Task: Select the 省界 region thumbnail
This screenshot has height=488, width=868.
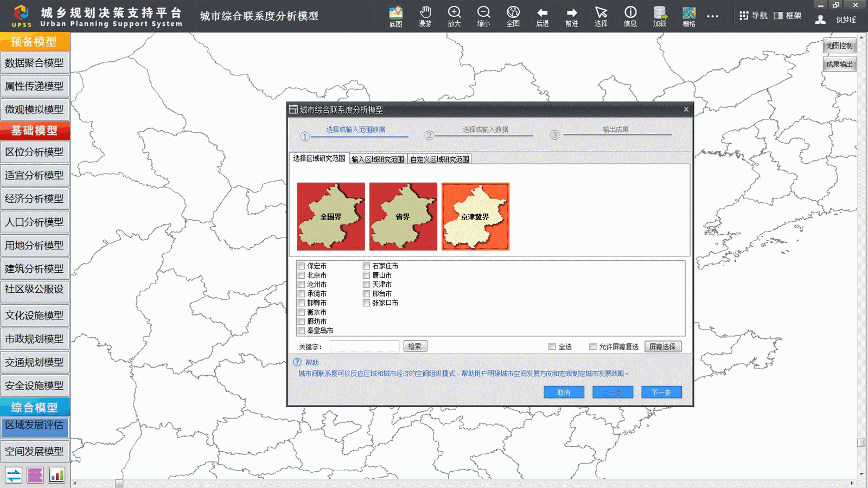Action: coord(403,216)
